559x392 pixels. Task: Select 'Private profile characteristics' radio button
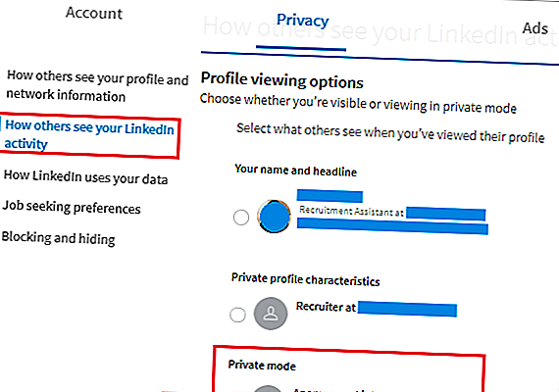[x=237, y=315]
